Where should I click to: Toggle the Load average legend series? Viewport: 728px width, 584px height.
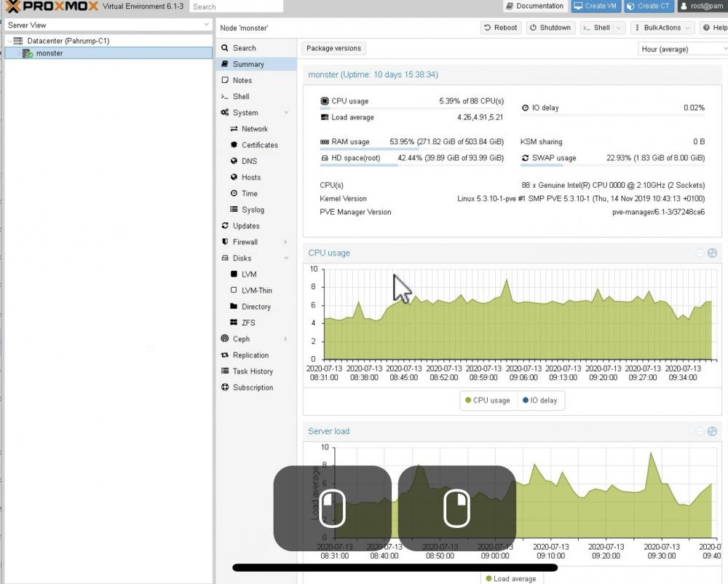[510, 578]
